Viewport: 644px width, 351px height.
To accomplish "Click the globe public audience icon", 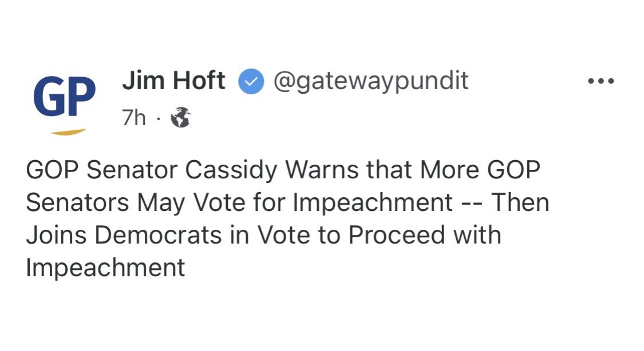I will [181, 117].
